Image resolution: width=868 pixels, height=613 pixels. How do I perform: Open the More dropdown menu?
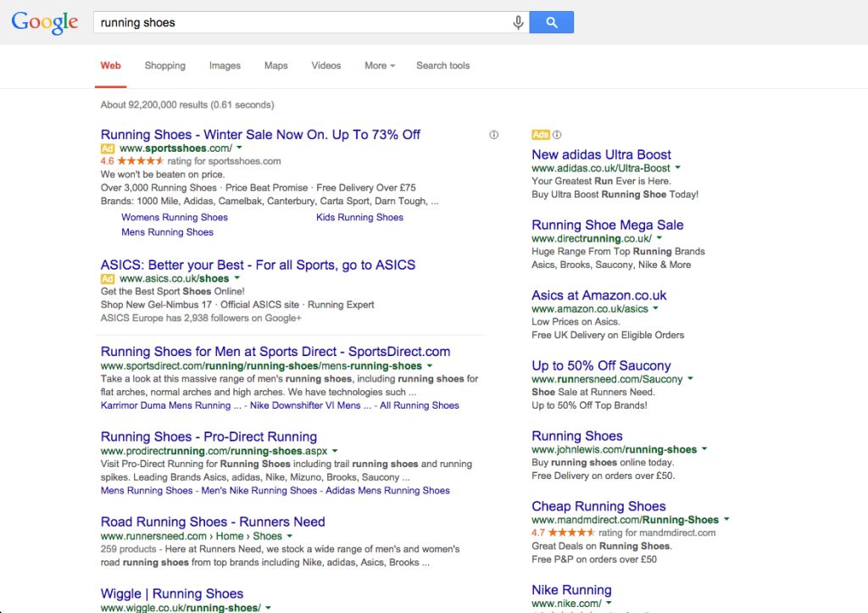coord(380,65)
